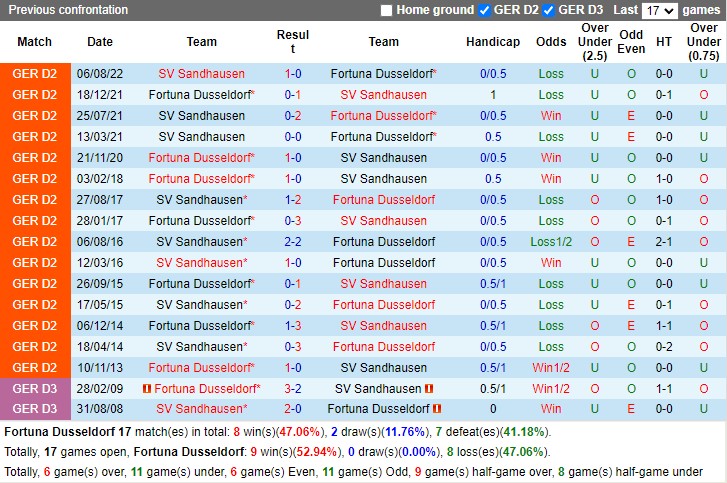Viewport: 727px width, 483px height.
Task: Click the GER D3 league cell for 31/08/08
Action: (x=35, y=409)
